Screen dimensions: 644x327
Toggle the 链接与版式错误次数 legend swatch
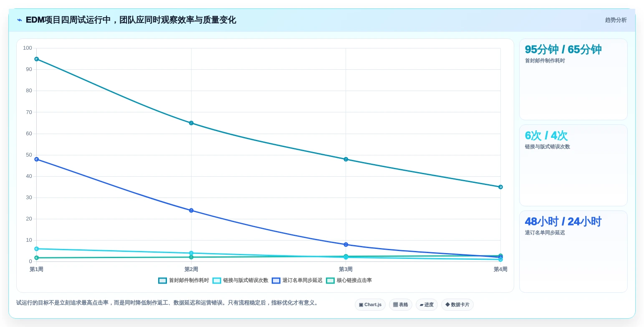click(x=217, y=281)
